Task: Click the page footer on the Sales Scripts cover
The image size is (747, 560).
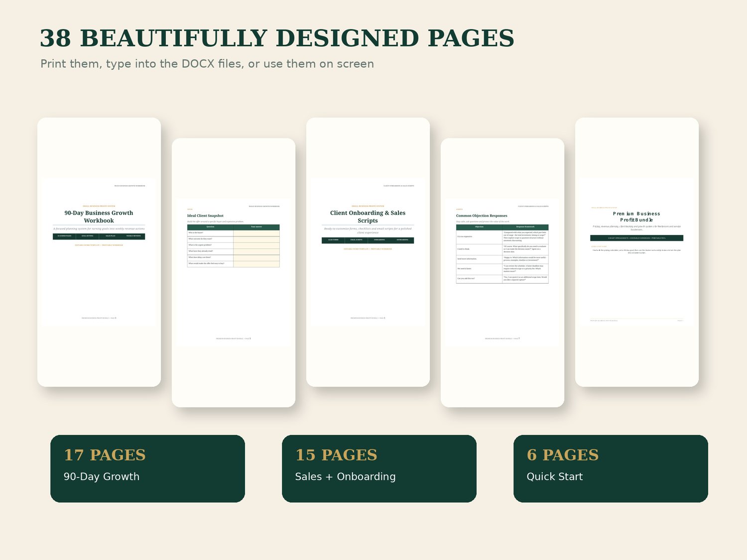Action: click(x=368, y=318)
